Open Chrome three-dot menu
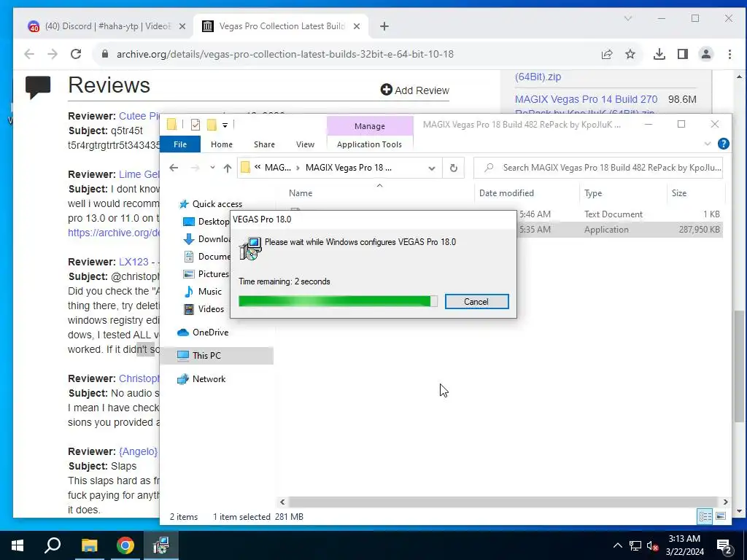This screenshot has width=747, height=560. 729,54
